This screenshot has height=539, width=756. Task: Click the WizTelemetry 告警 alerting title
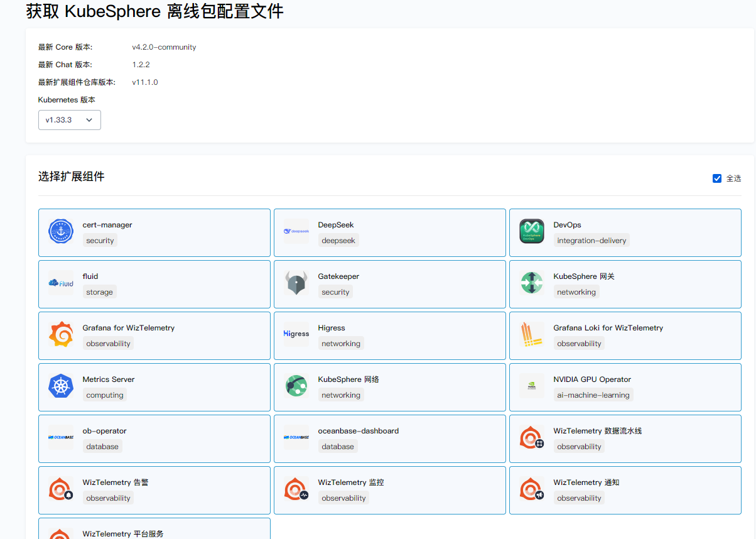(116, 482)
